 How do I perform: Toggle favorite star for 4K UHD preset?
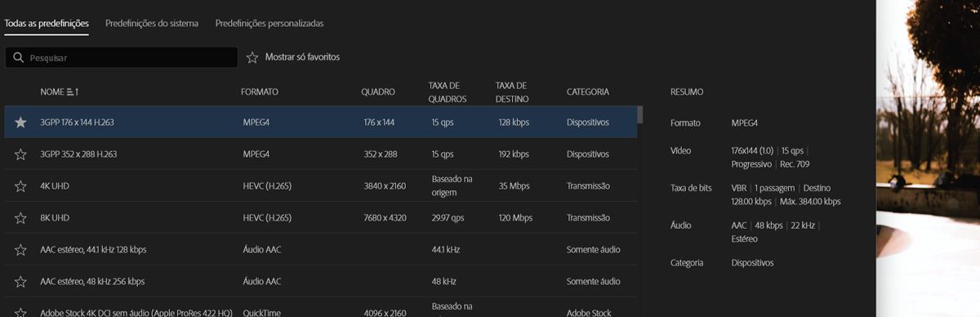coord(20,185)
